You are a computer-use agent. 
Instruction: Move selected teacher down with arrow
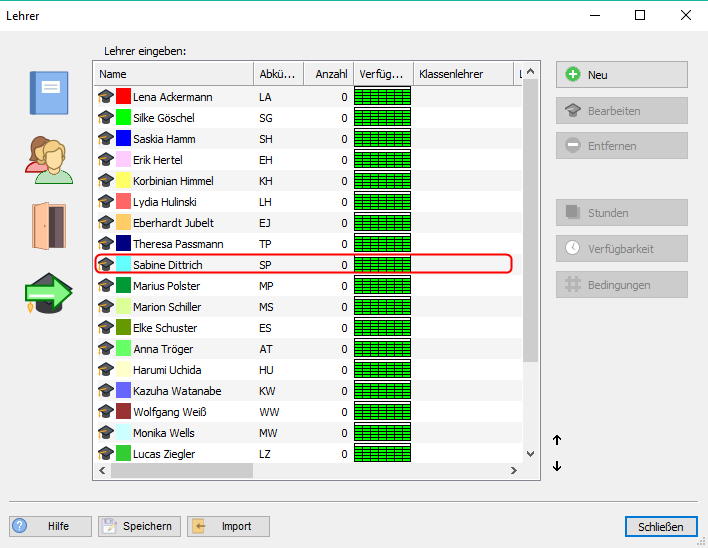coord(557,466)
